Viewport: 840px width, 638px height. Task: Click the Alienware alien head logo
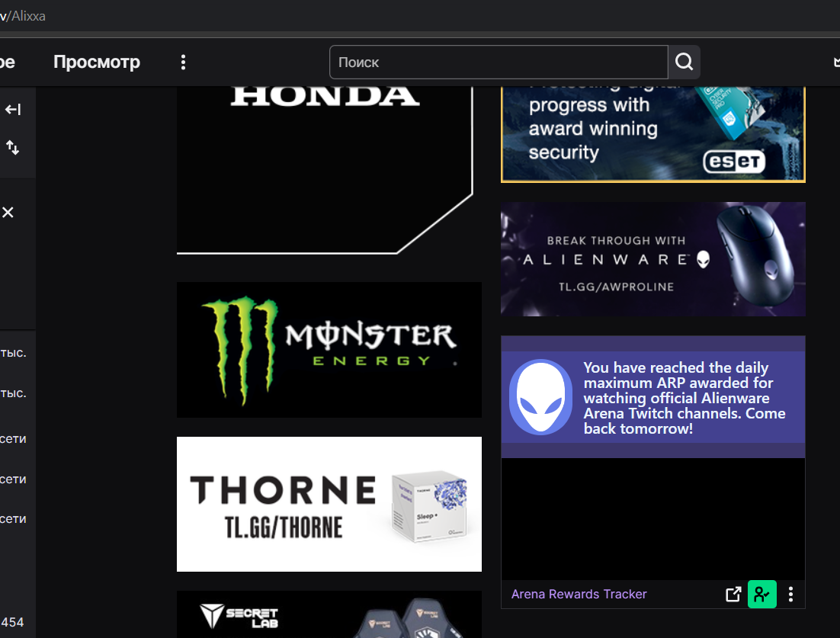point(540,397)
